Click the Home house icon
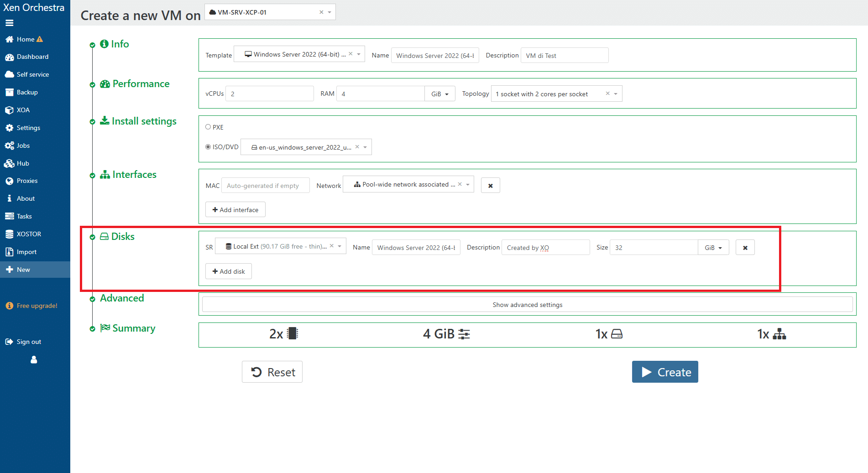The image size is (868, 473). [x=9, y=39]
